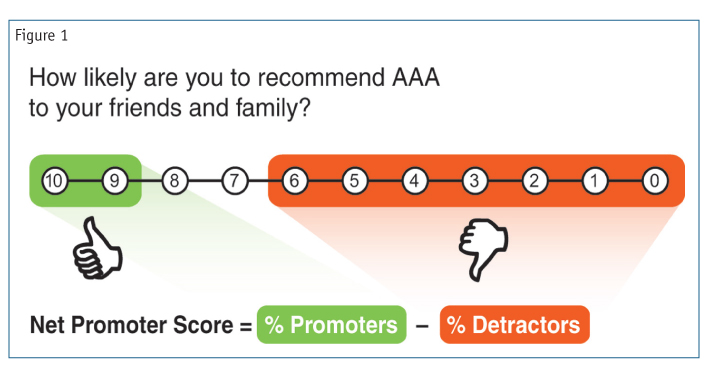The image size is (706, 365).
Task: Pick the rating 6 circle
Action: (294, 181)
